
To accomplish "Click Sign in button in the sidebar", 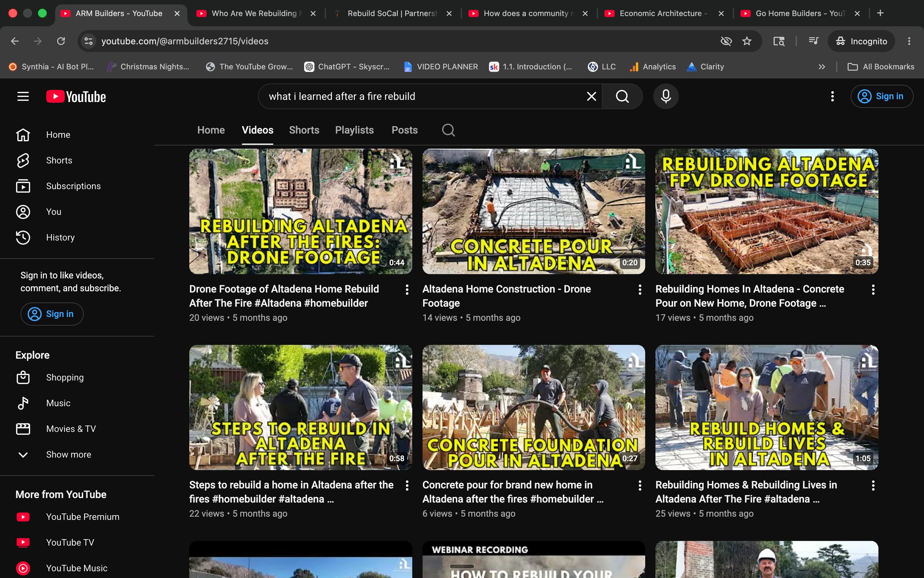I will [52, 314].
